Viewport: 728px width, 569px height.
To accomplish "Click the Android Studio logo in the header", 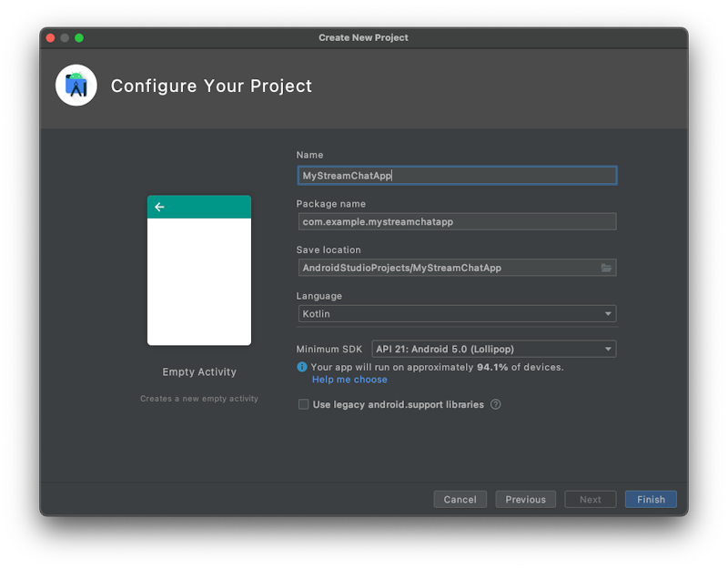I will point(76,85).
